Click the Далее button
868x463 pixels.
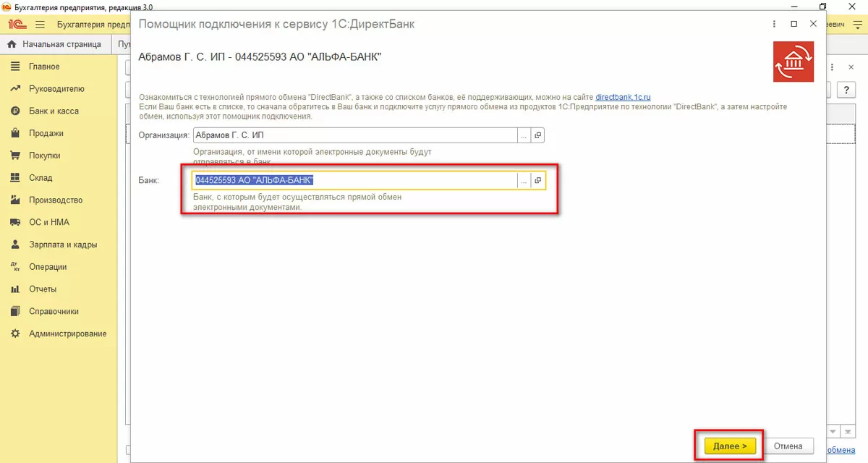[x=730, y=446]
